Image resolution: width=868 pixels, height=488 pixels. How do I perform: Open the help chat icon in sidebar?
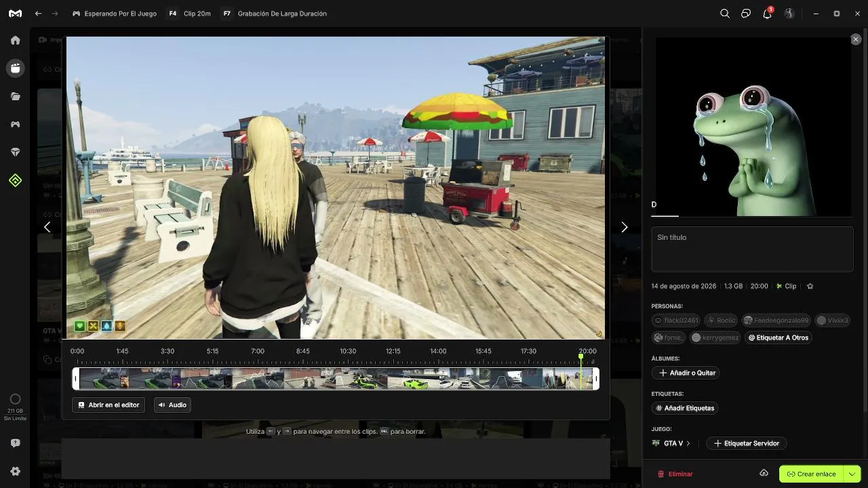tap(15, 443)
